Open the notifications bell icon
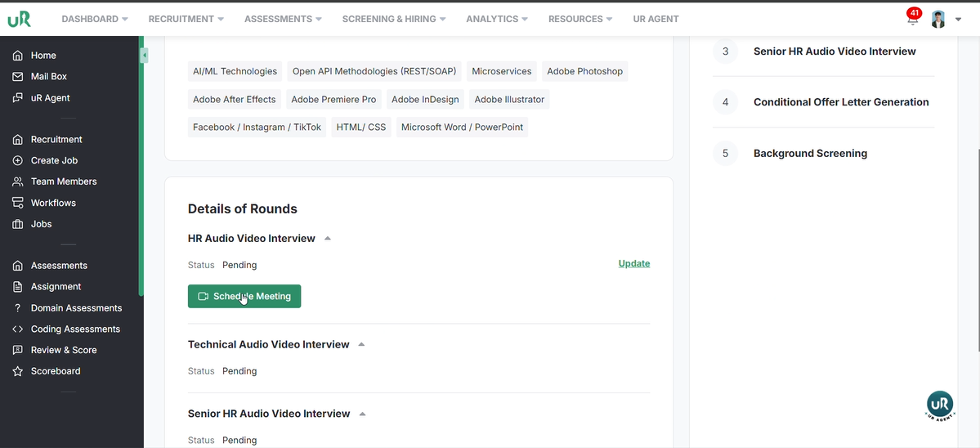Screen dimensions: 980x448 [x=913, y=20]
